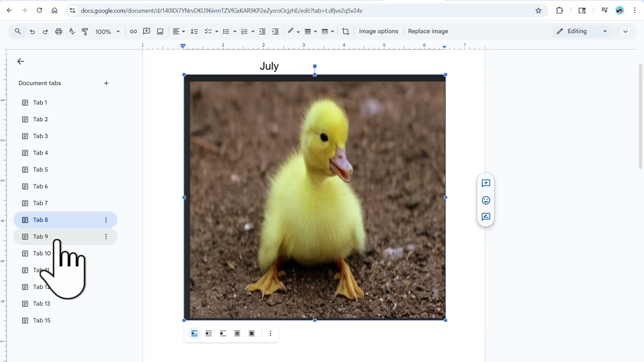The image size is (644, 362).
Task: Add emoji reaction
Action: tap(486, 200)
